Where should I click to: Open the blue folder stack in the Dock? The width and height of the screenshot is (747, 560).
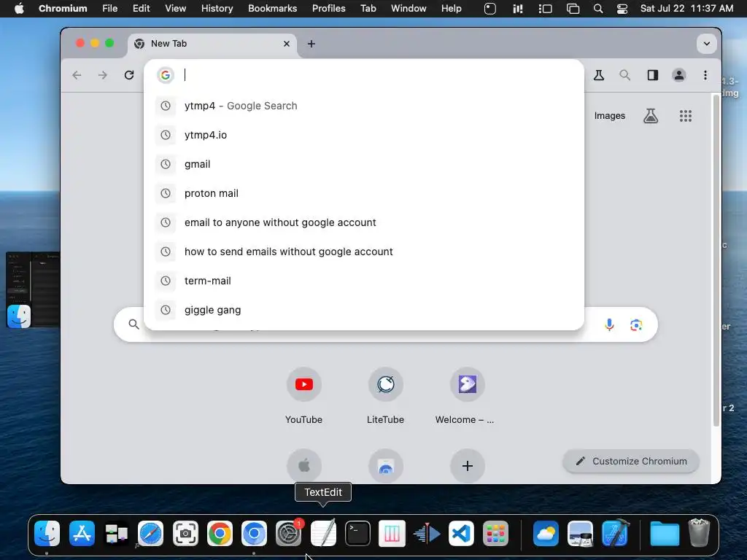click(665, 533)
